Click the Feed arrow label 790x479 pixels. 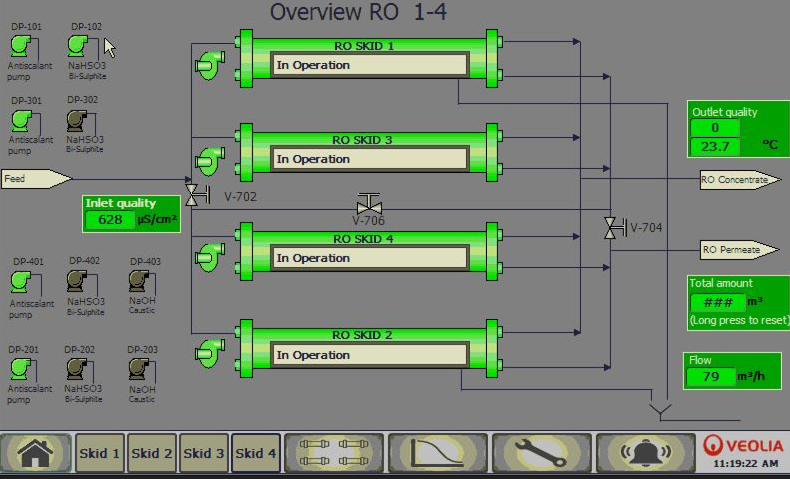click(36, 179)
